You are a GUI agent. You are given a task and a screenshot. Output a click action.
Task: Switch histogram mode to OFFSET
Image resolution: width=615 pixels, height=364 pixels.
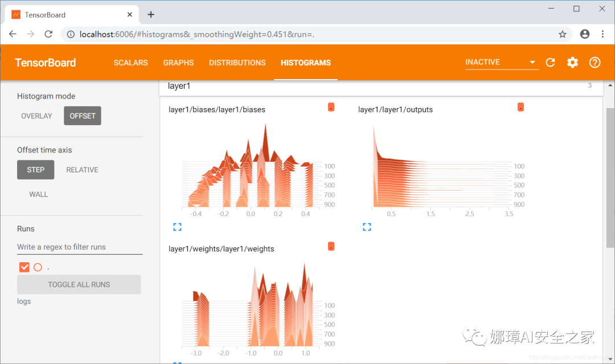(83, 116)
